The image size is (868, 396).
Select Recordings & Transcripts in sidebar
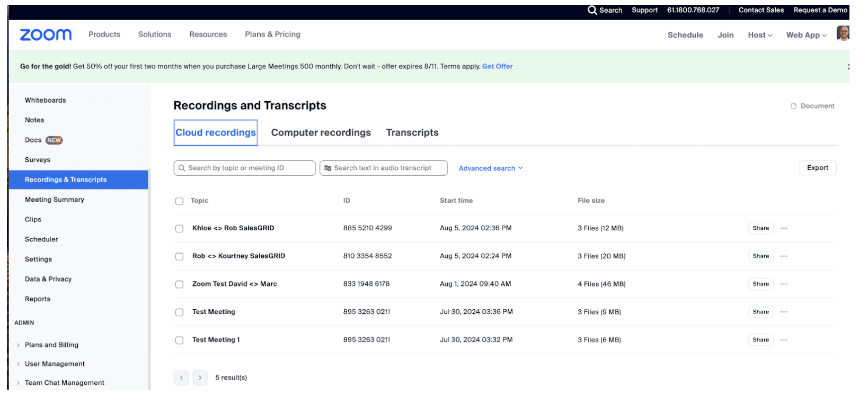click(78, 180)
